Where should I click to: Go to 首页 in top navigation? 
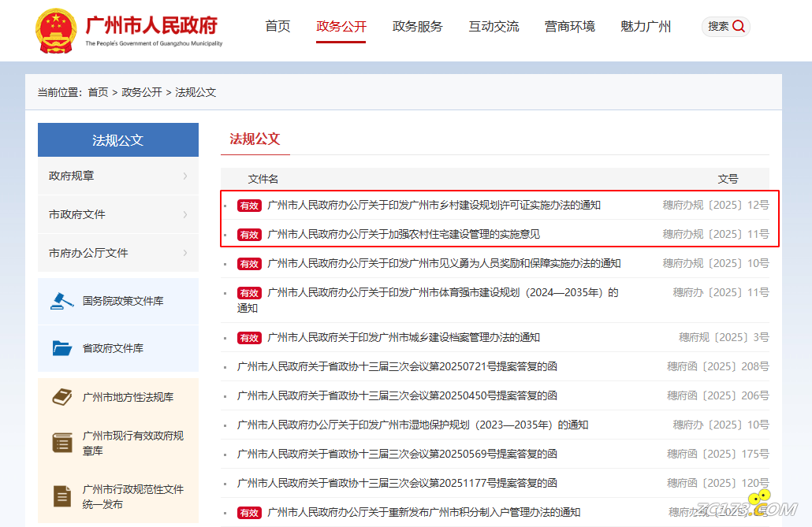277,27
